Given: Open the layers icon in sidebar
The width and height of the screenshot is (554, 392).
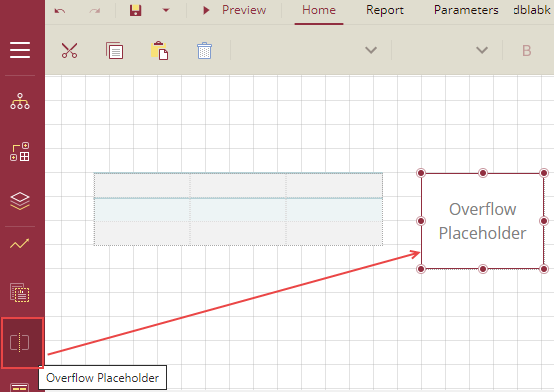Looking at the screenshot, I should [x=20, y=201].
